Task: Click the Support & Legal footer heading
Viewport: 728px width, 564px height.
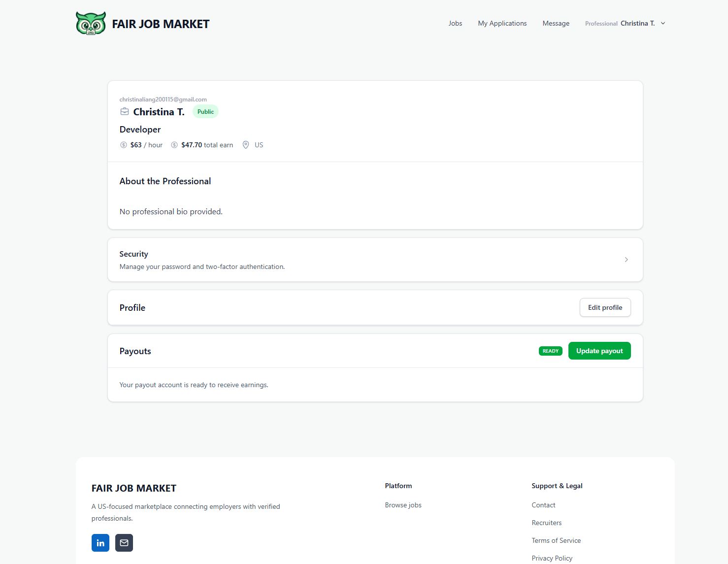Action: [x=557, y=486]
